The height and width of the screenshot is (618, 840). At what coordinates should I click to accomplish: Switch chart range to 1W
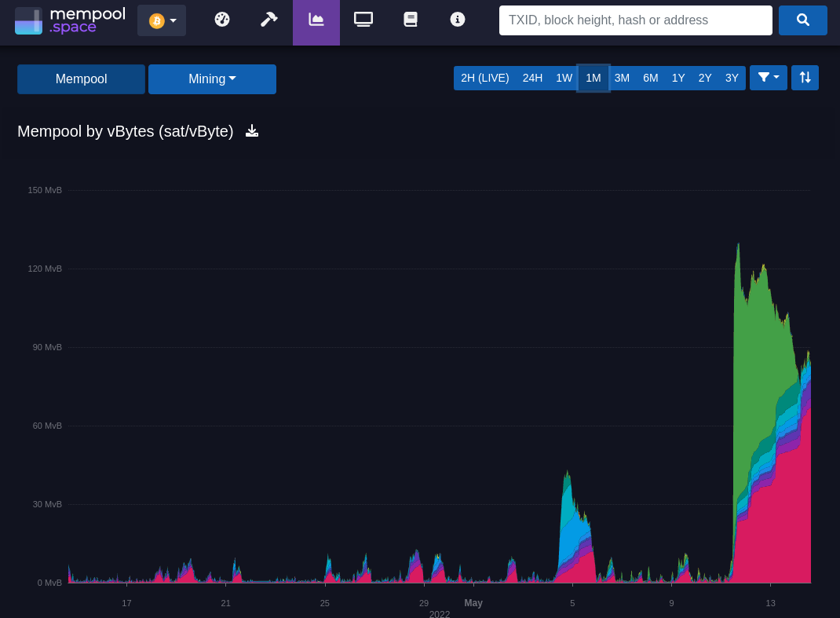[564, 78]
